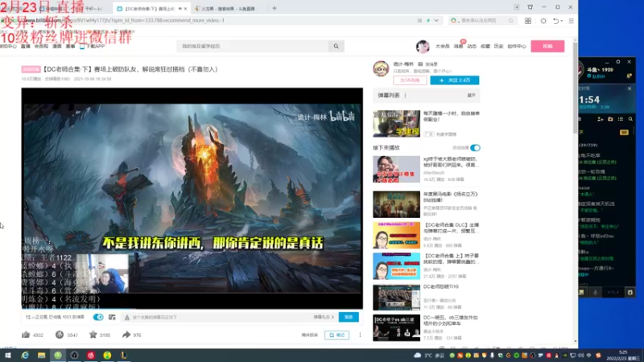Click browser undo arrow icon

coord(555,21)
